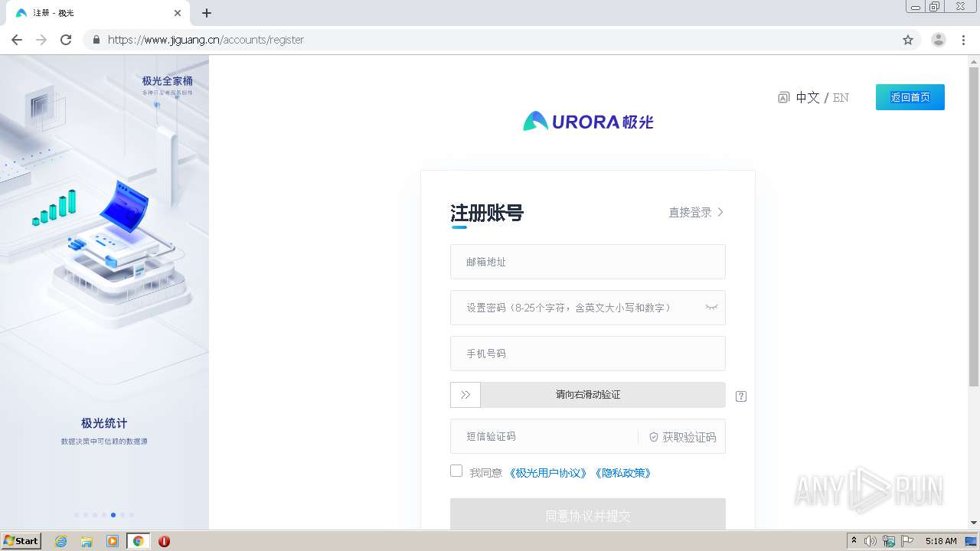
Task: Focus the 邮箱地址 email field
Action: click(x=588, y=262)
